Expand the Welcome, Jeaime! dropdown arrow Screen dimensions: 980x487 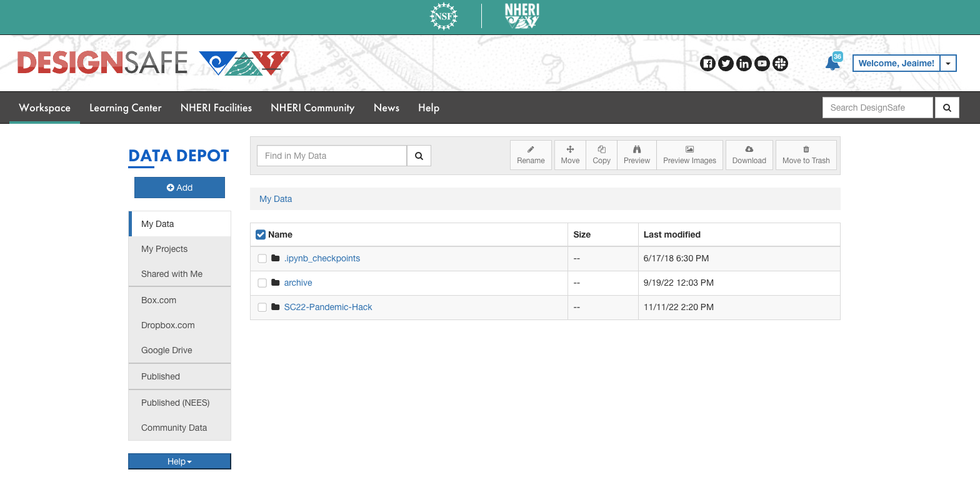948,63
